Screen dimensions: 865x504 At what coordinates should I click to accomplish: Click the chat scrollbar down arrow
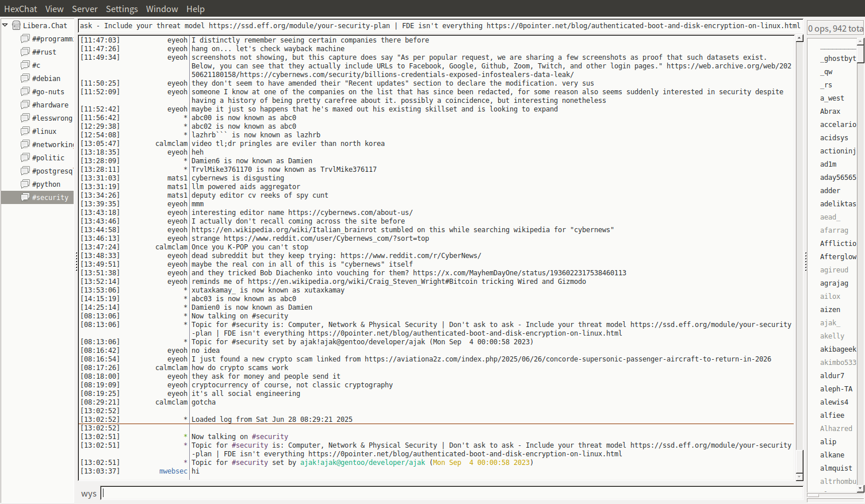[x=799, y=476]
